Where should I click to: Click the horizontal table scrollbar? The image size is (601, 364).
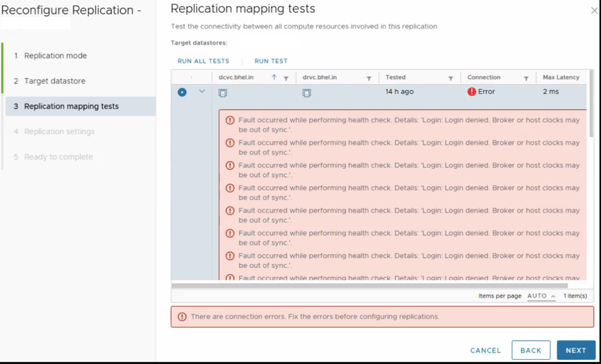coord(370,285)
